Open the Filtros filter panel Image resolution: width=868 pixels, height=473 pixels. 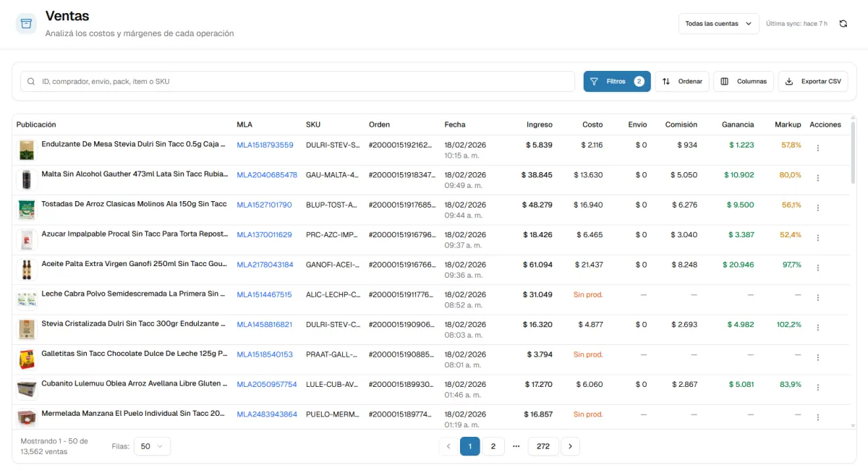616,82
